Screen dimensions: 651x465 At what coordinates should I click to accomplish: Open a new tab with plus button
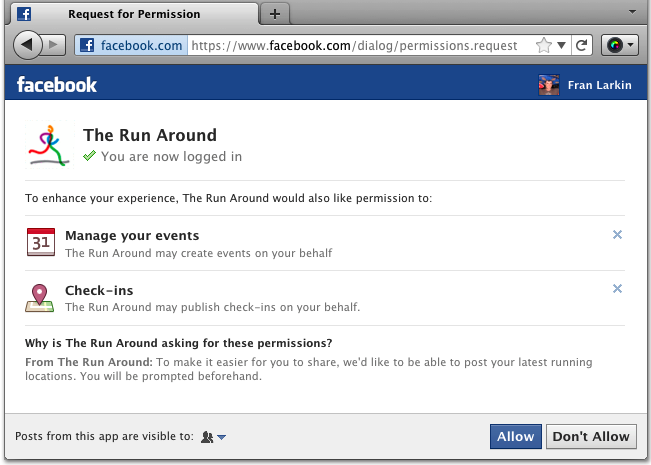[x=274, y=14]
